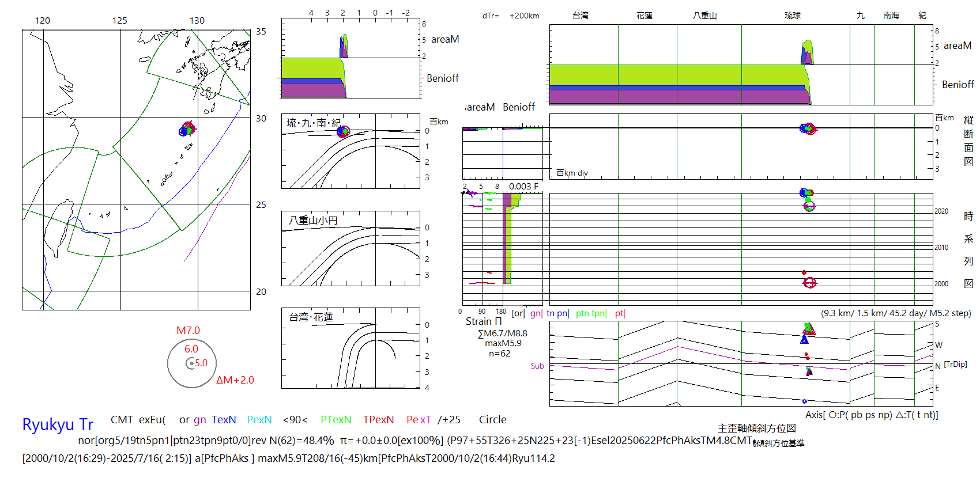Click the red crosshair event marker near 2000
This screenshot has width=980, height=478.
(809, 283)
